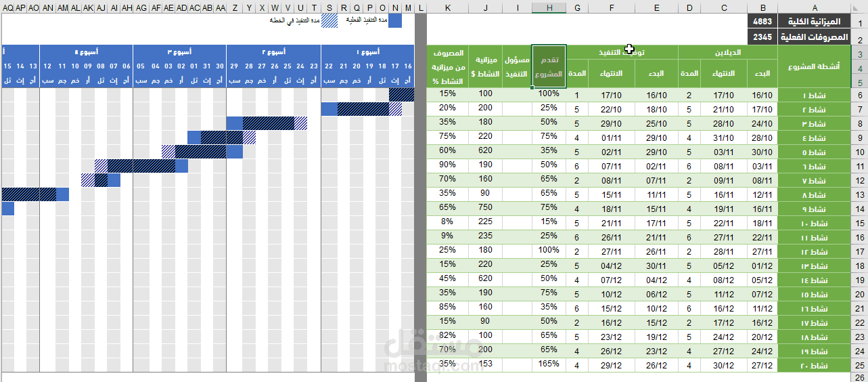The height and width of the screenshot is (382, 868).
Task: Click column H header
Action: [549, 7]
